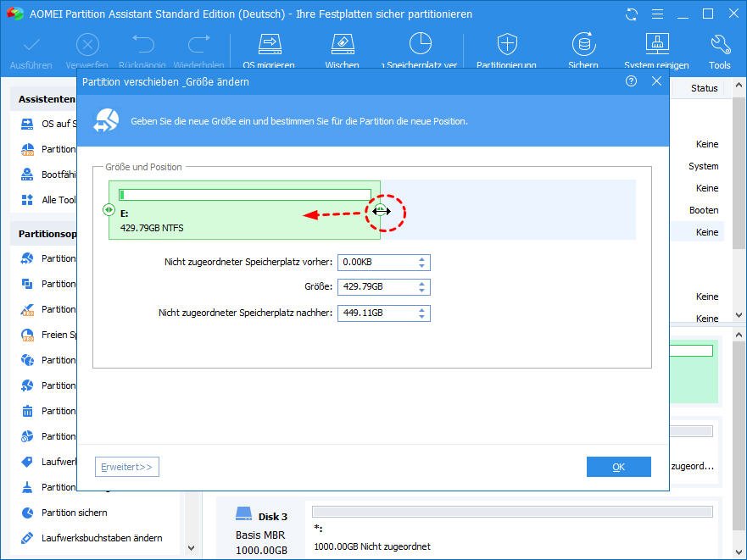Click the Verwerfen toolbar icon
Viewport: 747px width, 560px height.
coord(87,45)
